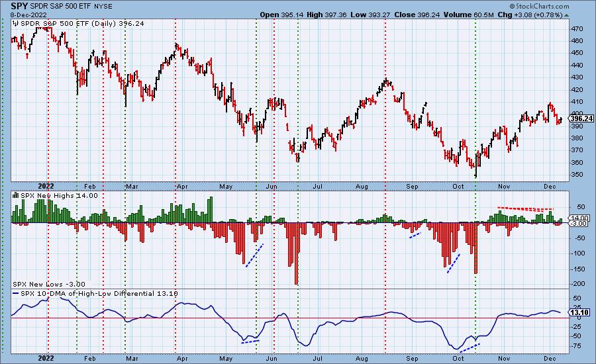This screenshot has width=596, height=364.
Task: Click the 14.00 value tag on the right axis
Action: coord(580,218)
